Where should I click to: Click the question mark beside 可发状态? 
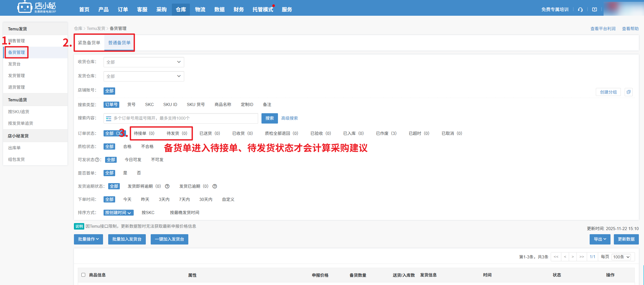pyautogui.click(x=97, y=160)
